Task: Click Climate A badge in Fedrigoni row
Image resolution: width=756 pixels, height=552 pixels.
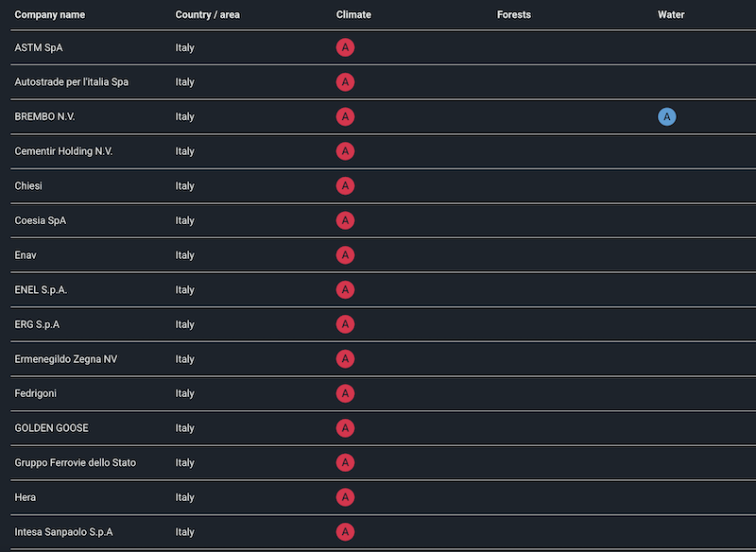Action: click(x=345, y=393)
